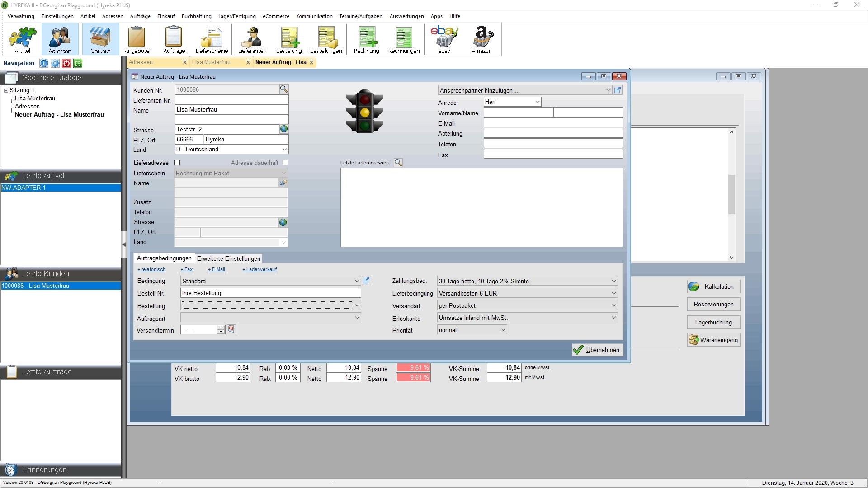Toggle the Adresse dauerhaft checkbox
Image resolution: width=868 pixels, height=488 pixels.
click(285, 163)
